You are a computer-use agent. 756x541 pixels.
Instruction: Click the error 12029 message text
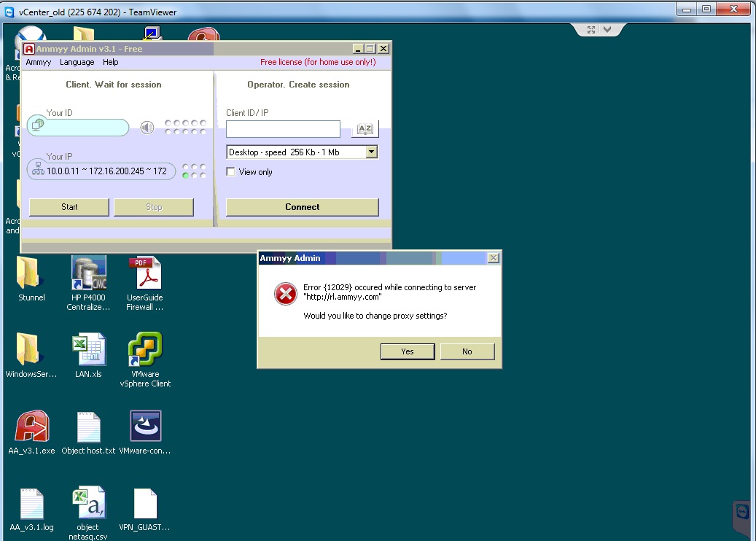point(389,292)
